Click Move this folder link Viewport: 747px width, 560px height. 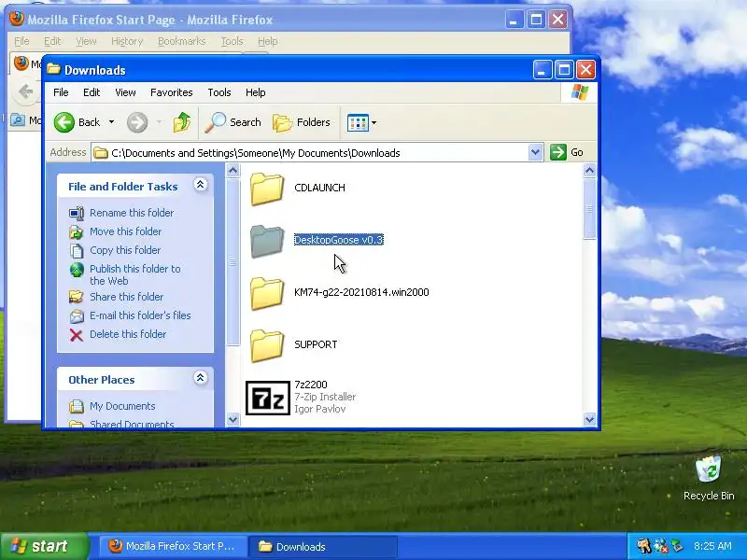pyautogui.click(x=126, y=231)
